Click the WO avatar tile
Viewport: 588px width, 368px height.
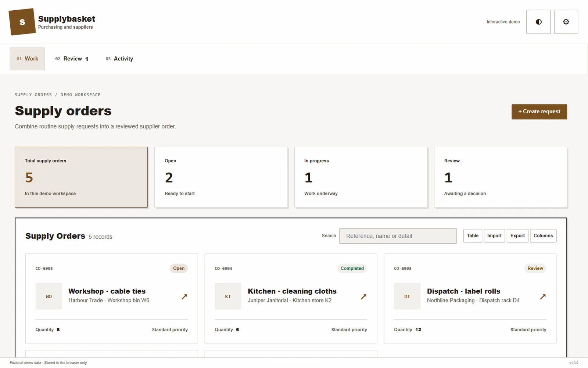click(49, 296)
